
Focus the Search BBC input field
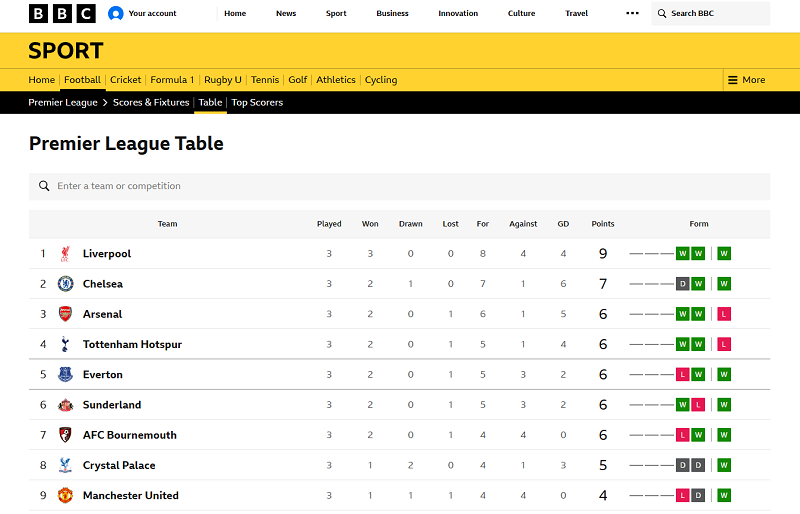[x=711, y=13]
